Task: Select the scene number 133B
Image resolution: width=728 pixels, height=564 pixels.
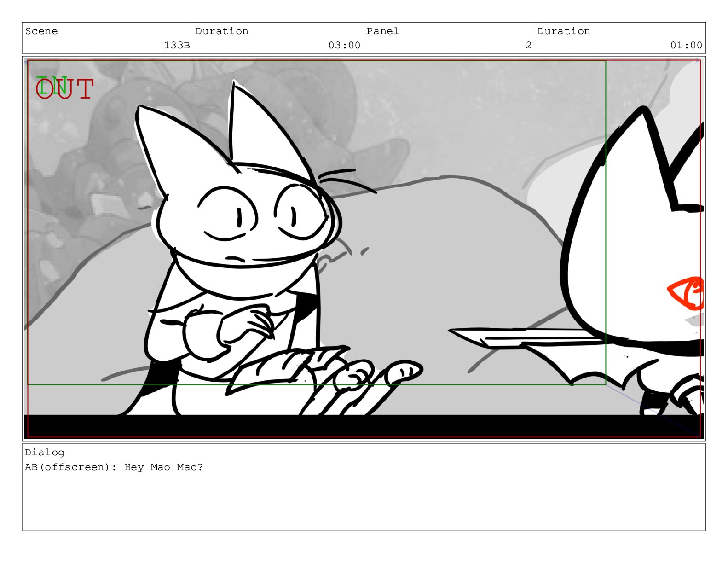Action: [x=177, y=45]
